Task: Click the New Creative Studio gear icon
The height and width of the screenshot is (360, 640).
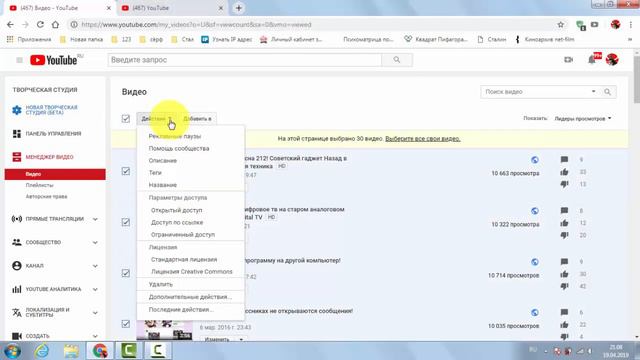Action: coord(17,110)
